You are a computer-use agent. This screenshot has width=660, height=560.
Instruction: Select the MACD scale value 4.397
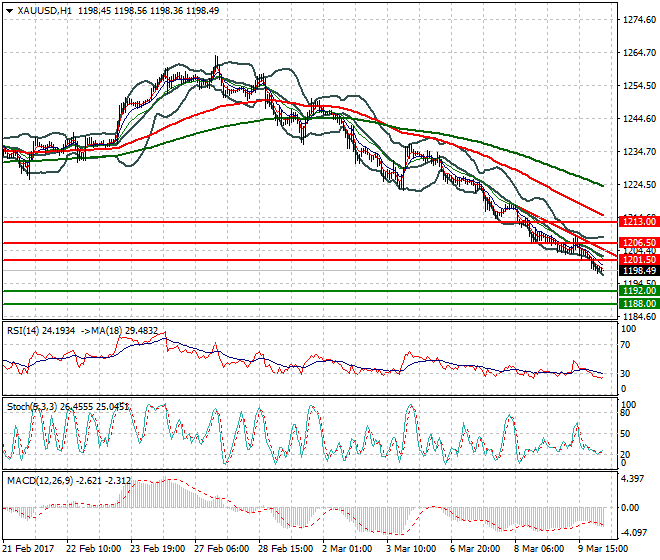(633, 479)
